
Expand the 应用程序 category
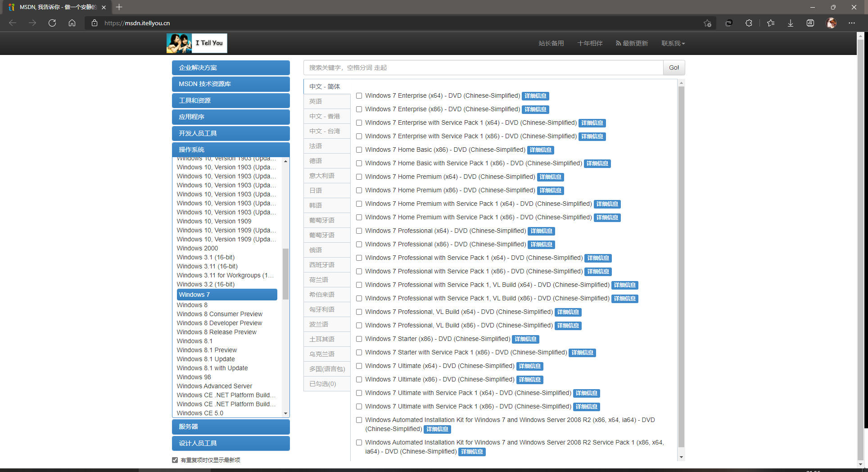tap(231, 117)
